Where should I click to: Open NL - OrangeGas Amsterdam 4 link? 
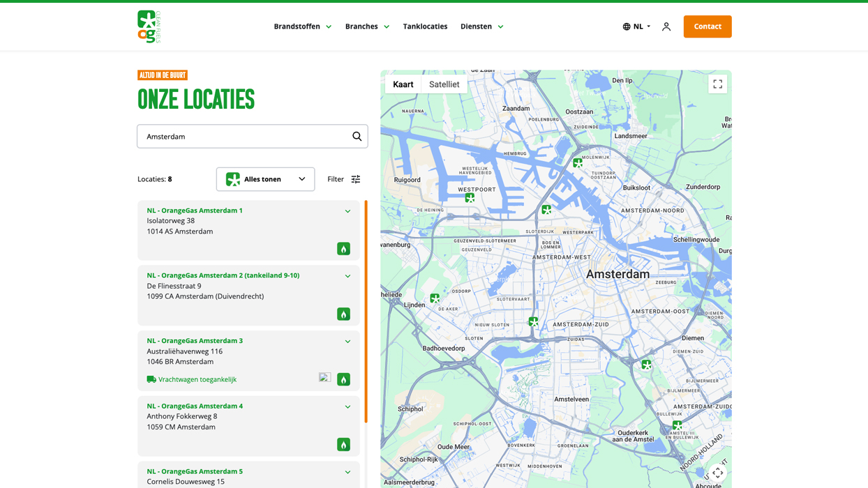[x=195, y=406]
